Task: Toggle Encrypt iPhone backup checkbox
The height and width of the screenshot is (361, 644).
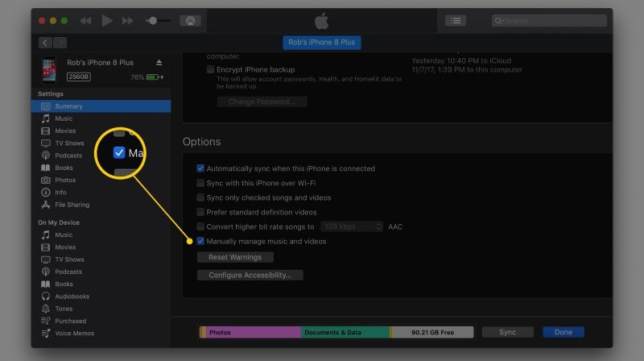Action: (210, 70)
